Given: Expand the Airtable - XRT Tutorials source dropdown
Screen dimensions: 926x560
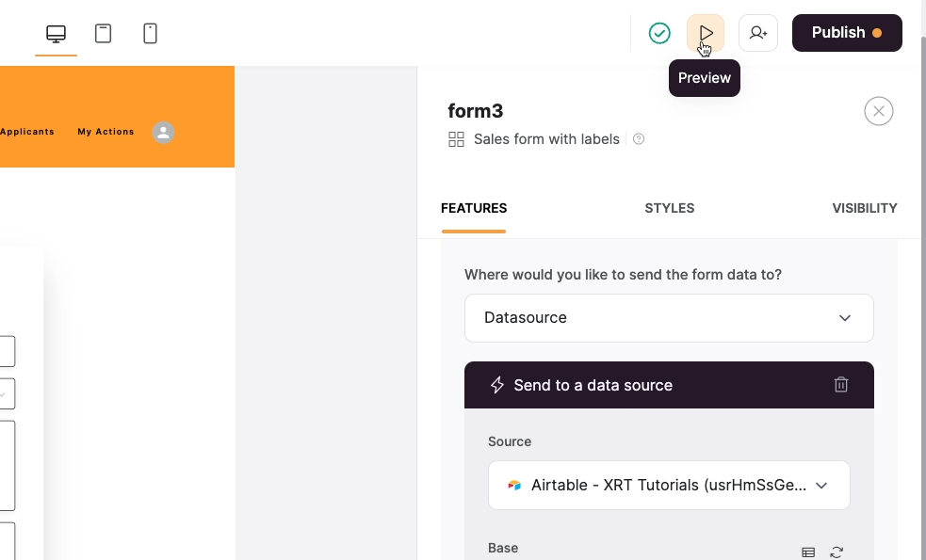Looking at the screenshot, I should (x=669, y=485).
